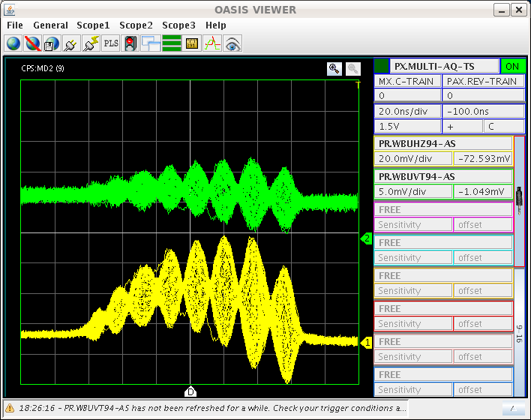This screenshot has width=531, height=420.
Task: Click the CPS:MD2 (9) label
Action: (43, 68)
